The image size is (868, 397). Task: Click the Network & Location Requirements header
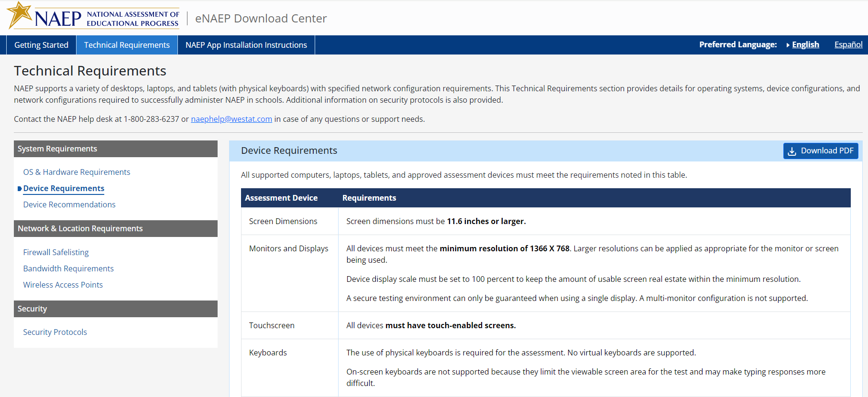point(115,228)
